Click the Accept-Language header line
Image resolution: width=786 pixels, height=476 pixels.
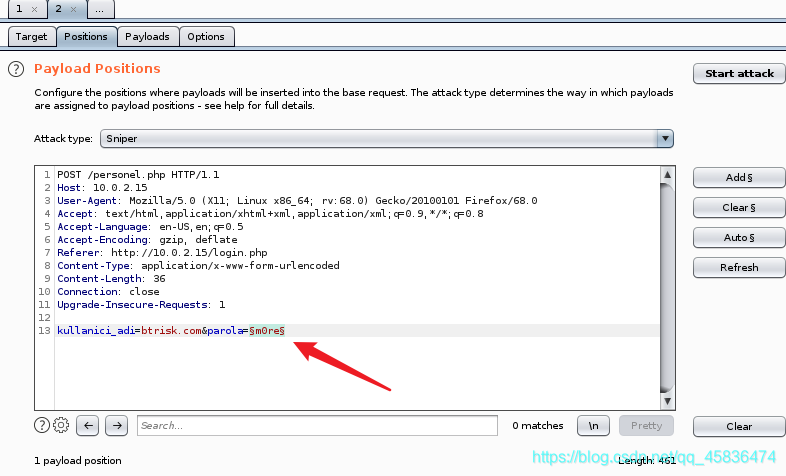coord(150,227)
